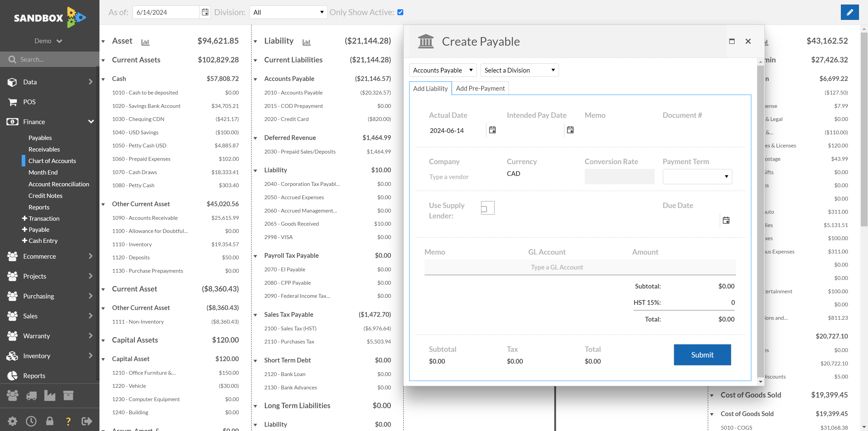Click the Asset chart icon
Viewport: 868px width, 431px height.
145,42
